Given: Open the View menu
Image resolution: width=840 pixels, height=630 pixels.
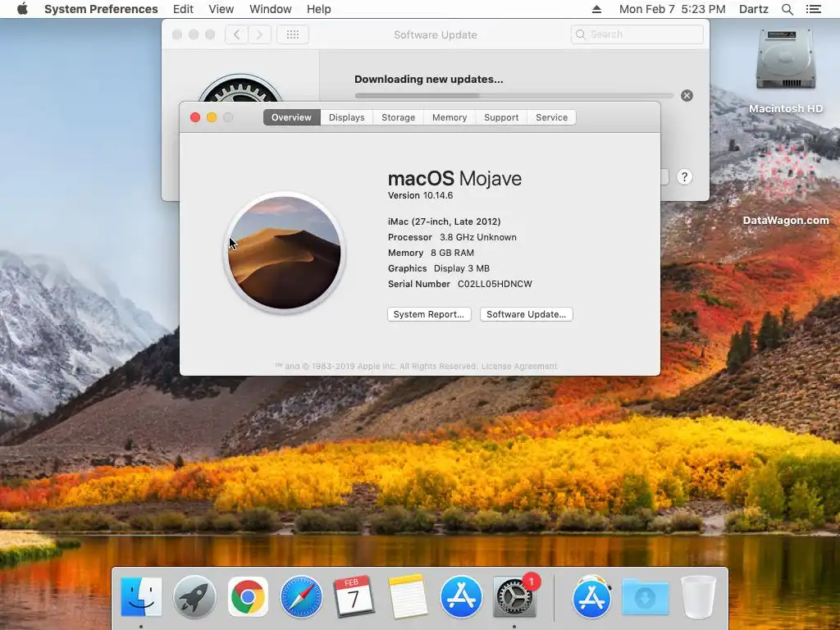Looking at the screenshot, I should (x=221, y=9).
